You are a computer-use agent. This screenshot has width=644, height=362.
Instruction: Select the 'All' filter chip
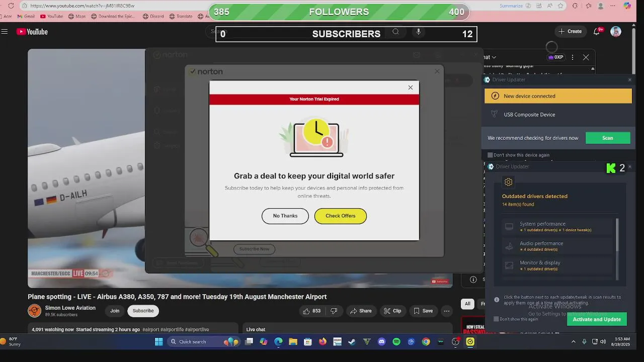(467, 304)
